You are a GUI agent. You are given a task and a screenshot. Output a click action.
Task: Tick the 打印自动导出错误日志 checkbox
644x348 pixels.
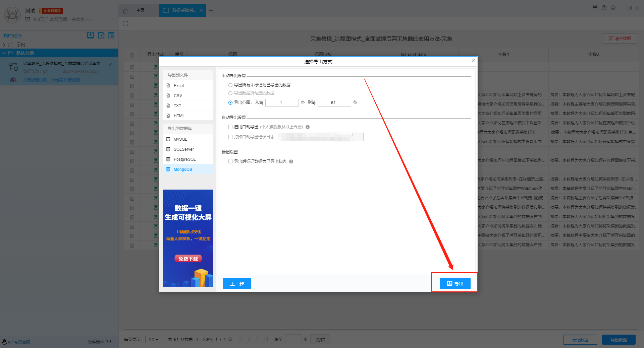tap(230, 137)
